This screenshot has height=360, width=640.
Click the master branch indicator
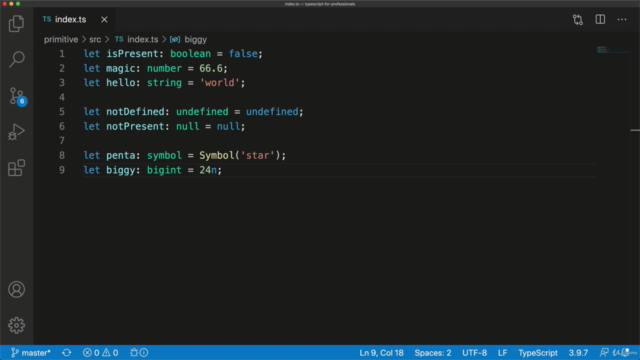(x=31, y=353)
